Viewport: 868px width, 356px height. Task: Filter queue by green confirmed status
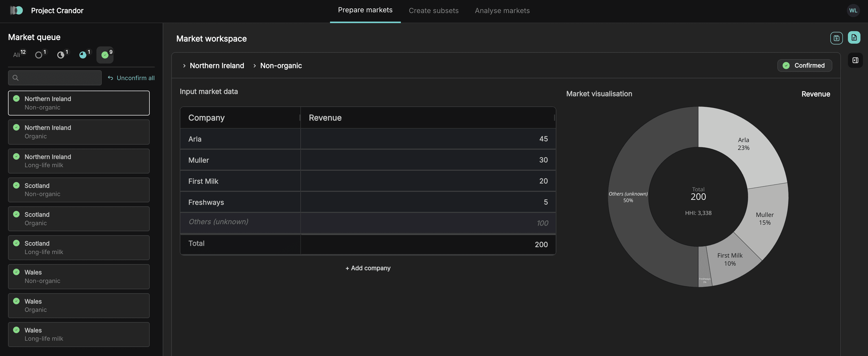[x=105, y=55]
